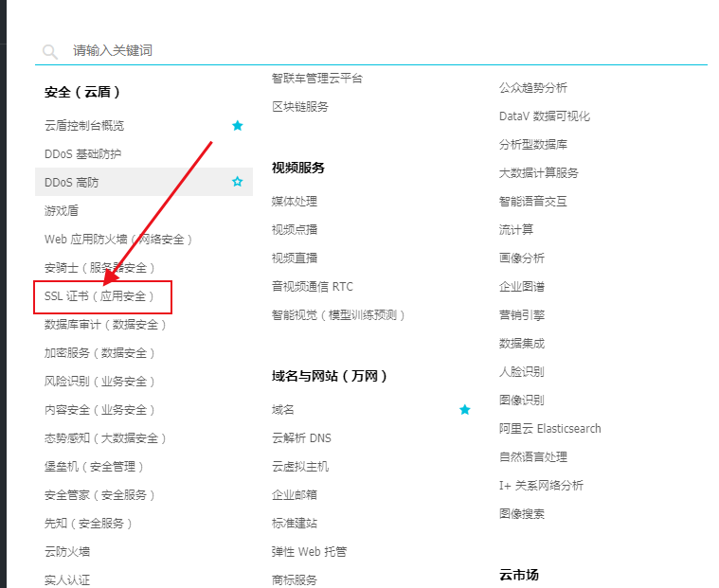
Task: Open 分析型数据库
Action: click(x=533, y=145)
